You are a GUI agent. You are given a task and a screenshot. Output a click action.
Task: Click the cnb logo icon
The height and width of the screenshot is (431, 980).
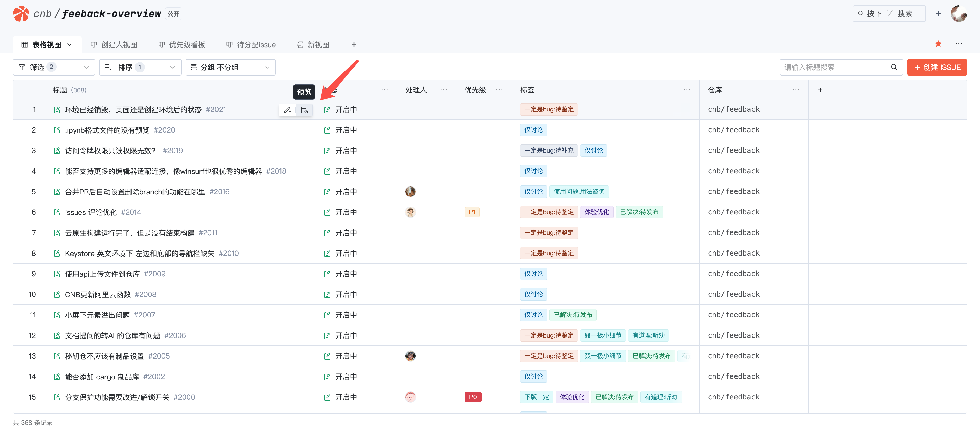21,14
